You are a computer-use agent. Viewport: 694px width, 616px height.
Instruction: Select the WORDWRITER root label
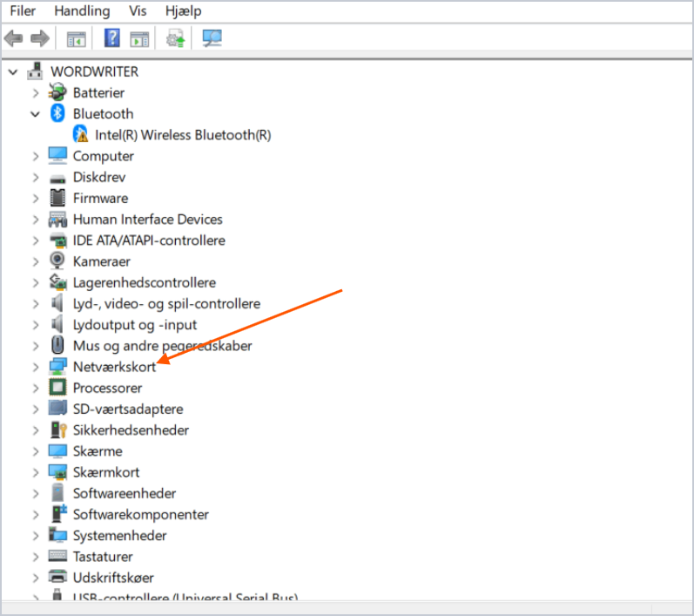point(94,71)
